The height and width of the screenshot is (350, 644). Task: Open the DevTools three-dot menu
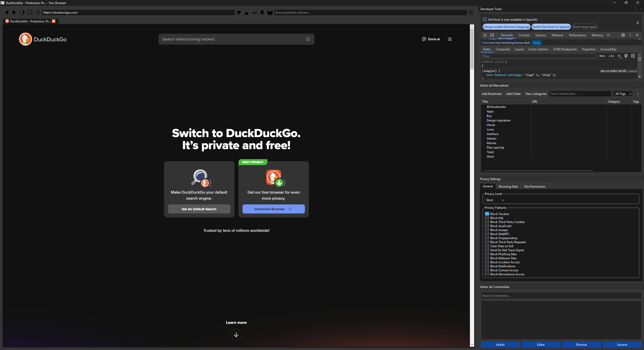(630, 35)
